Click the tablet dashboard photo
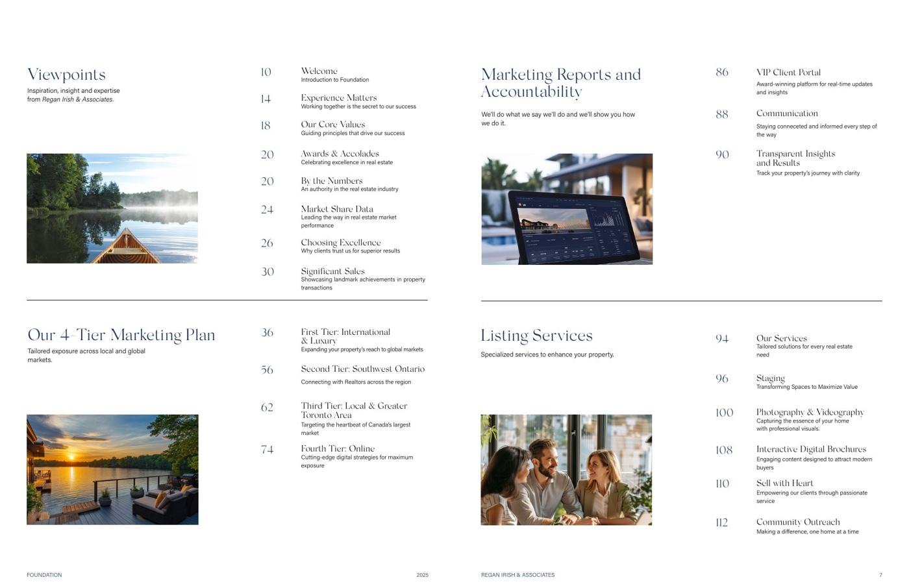 pyautogui.click(x=567, y=209)
